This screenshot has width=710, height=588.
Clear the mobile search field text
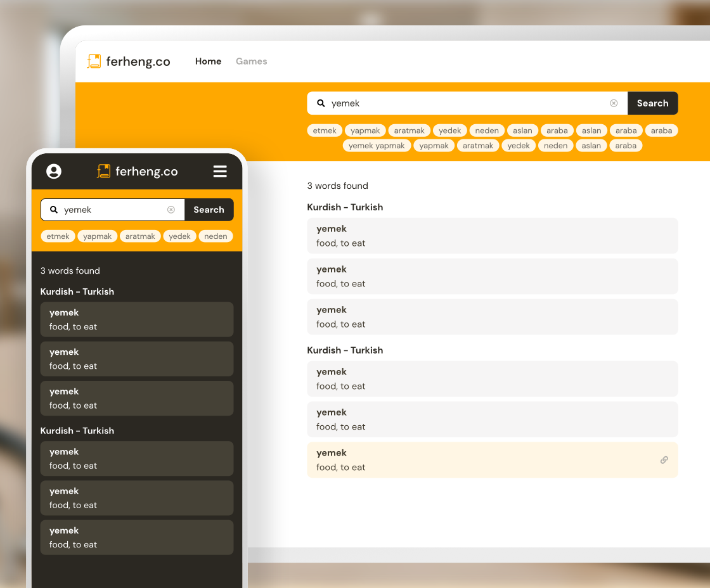tap(171, 210)
